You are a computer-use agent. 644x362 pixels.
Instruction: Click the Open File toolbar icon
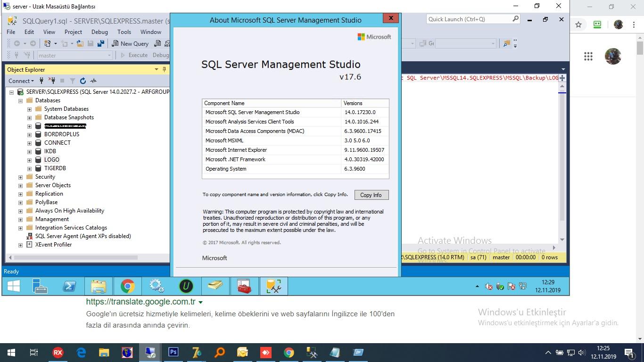click(80, 43)
